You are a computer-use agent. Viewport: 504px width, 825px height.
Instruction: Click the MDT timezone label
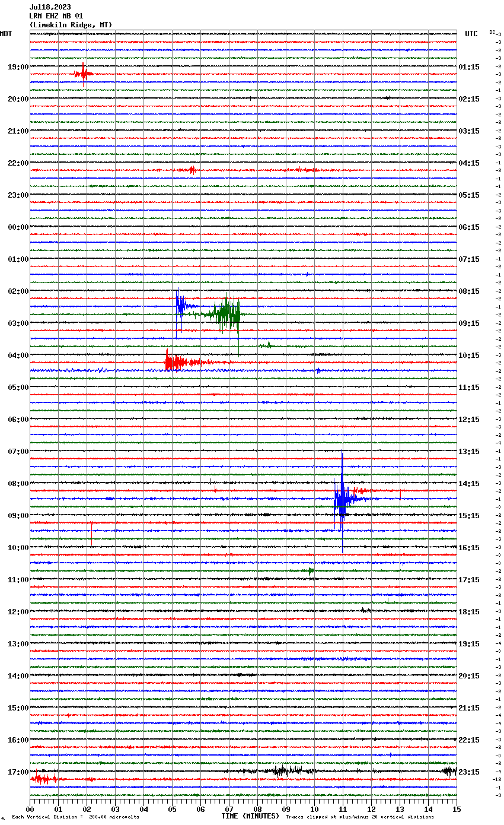(6, 34)
